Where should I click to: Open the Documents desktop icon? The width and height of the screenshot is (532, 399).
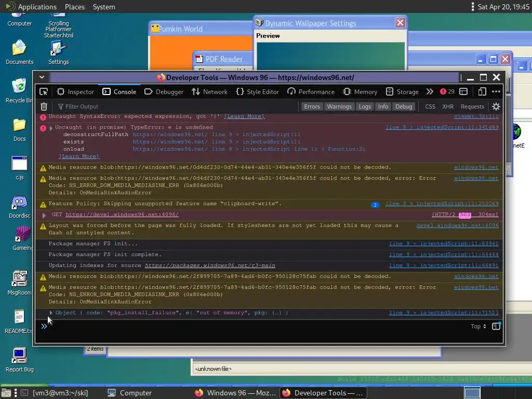(19, 52)
